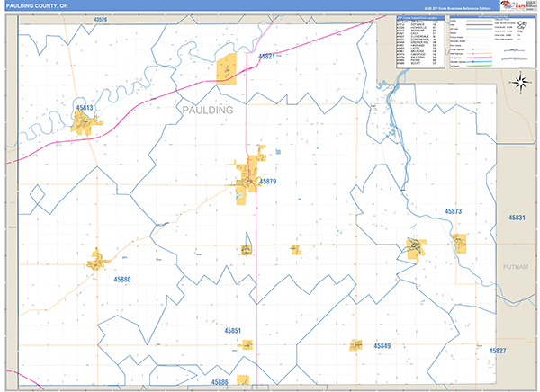Click the green Toll Roads legend line
Viewport: 540px width, 392px height.
pos(480,66)
